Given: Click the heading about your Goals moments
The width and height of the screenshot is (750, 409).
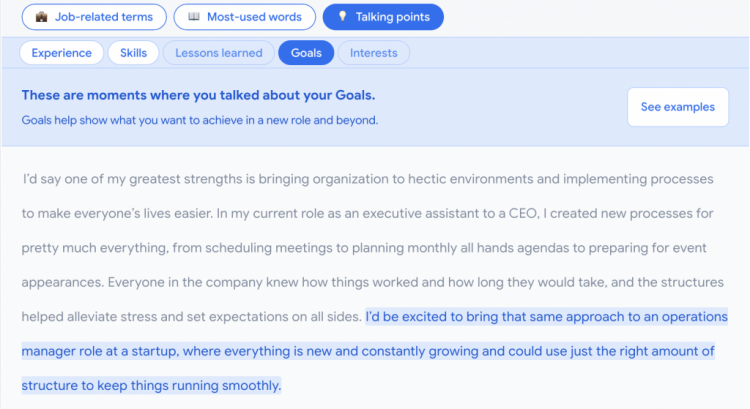Looking at the screenshot, I should coord(199,95).
